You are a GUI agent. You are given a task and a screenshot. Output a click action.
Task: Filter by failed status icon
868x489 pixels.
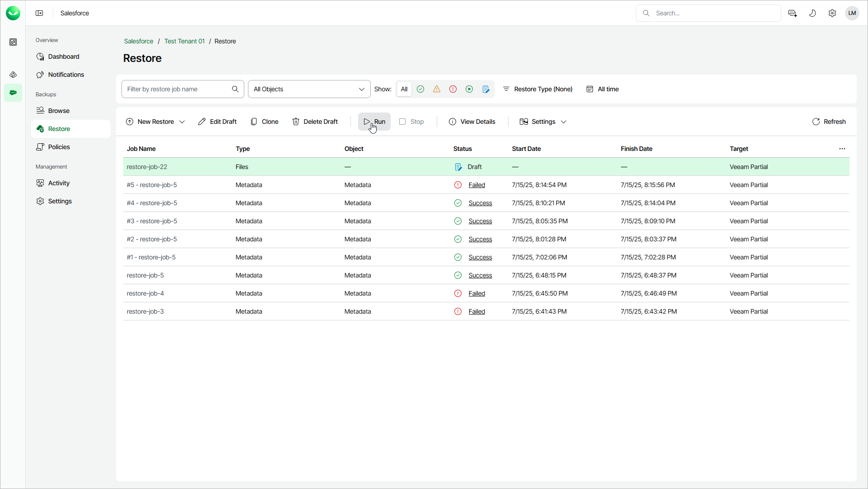point(453,89)
